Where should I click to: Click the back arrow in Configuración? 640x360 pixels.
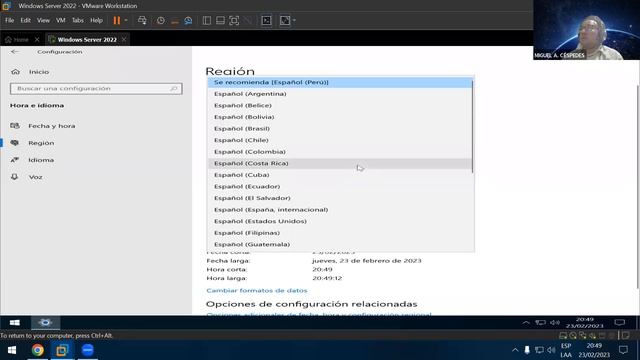click(15, 52)
